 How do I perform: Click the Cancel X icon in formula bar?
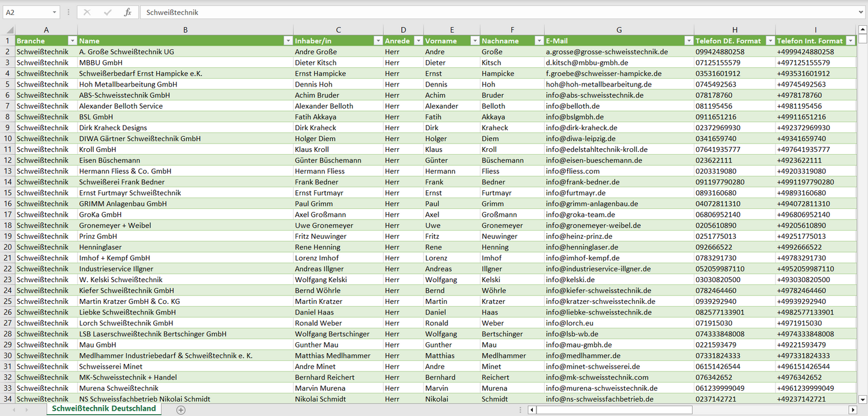[x=87, y=12]
